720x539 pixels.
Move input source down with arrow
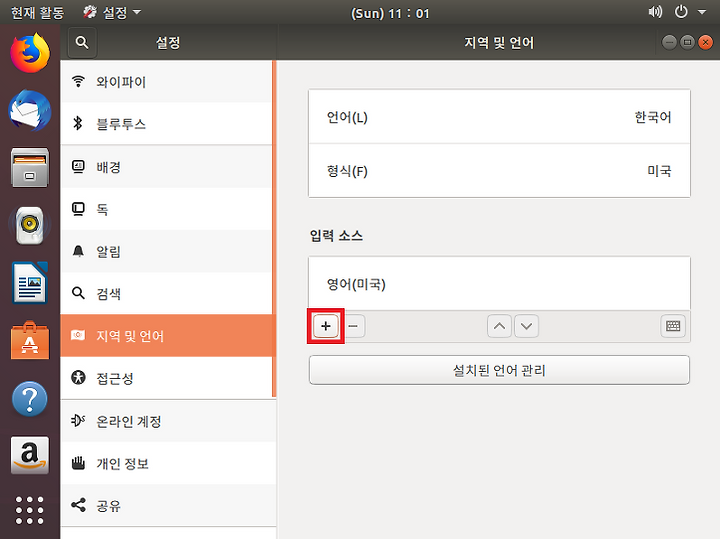(x=527, y=326)
